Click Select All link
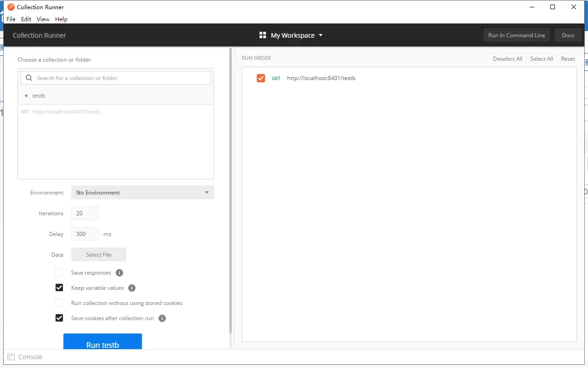The height and width of the screenshot is (368, 588). coord(542,59)
